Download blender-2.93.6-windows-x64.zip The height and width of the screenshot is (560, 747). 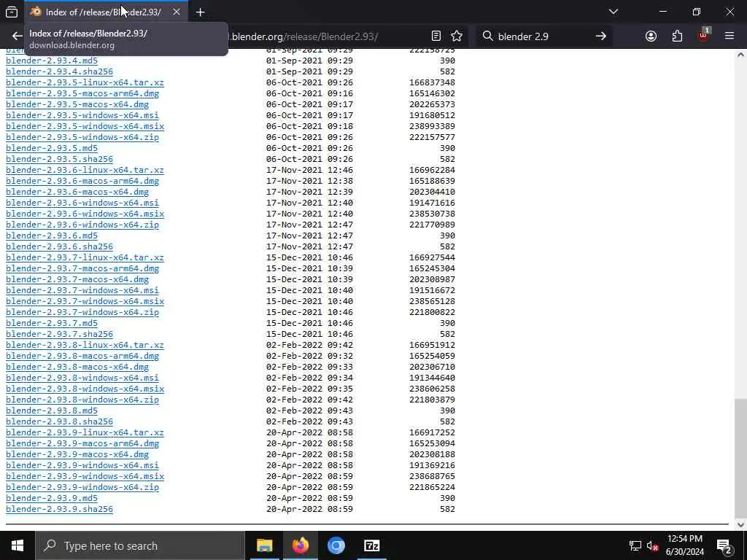click(82, 225)
